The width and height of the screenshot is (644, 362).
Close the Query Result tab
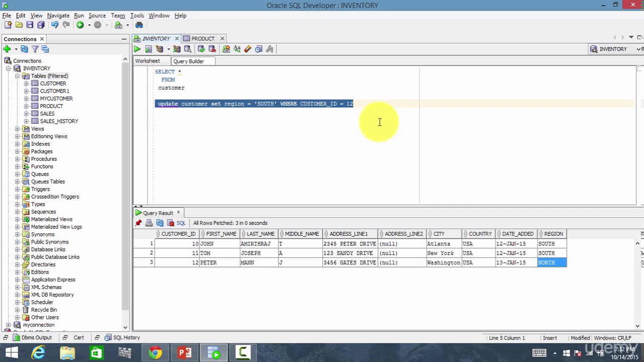pos(178,213)
